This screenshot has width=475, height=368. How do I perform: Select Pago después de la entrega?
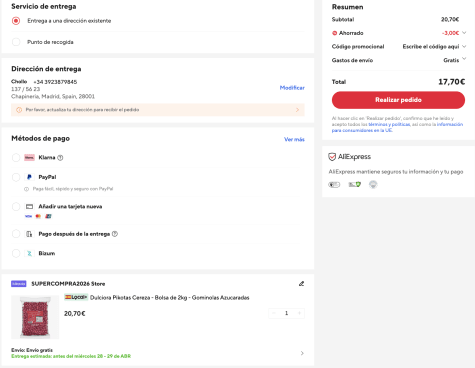point(16,234)
